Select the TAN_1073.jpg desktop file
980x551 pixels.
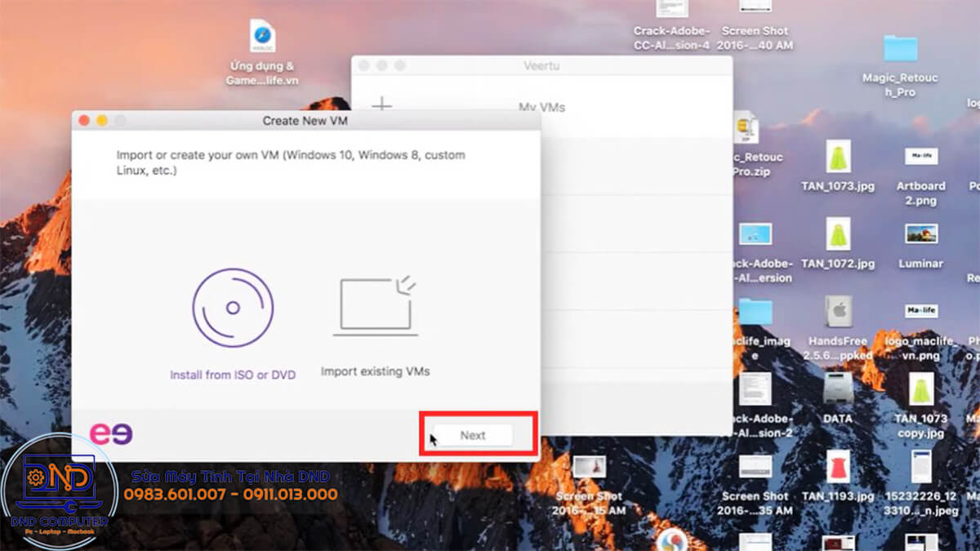[x=838, y=157]
